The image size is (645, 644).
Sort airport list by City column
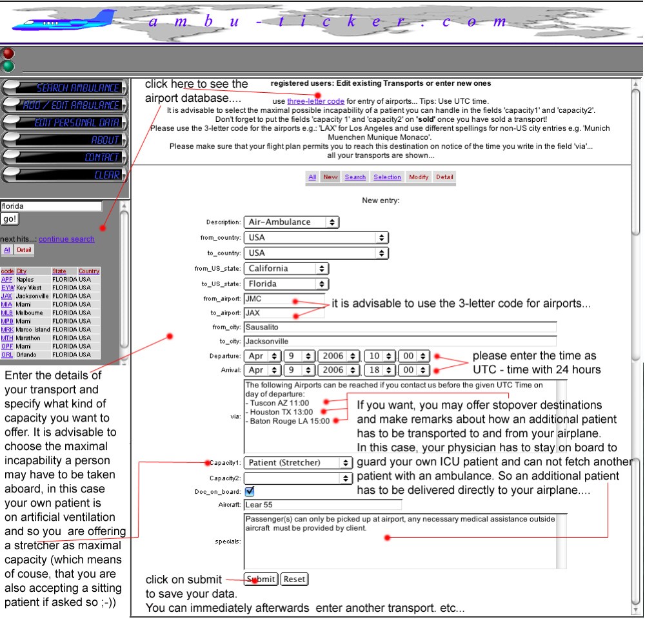tap(21, 271)
